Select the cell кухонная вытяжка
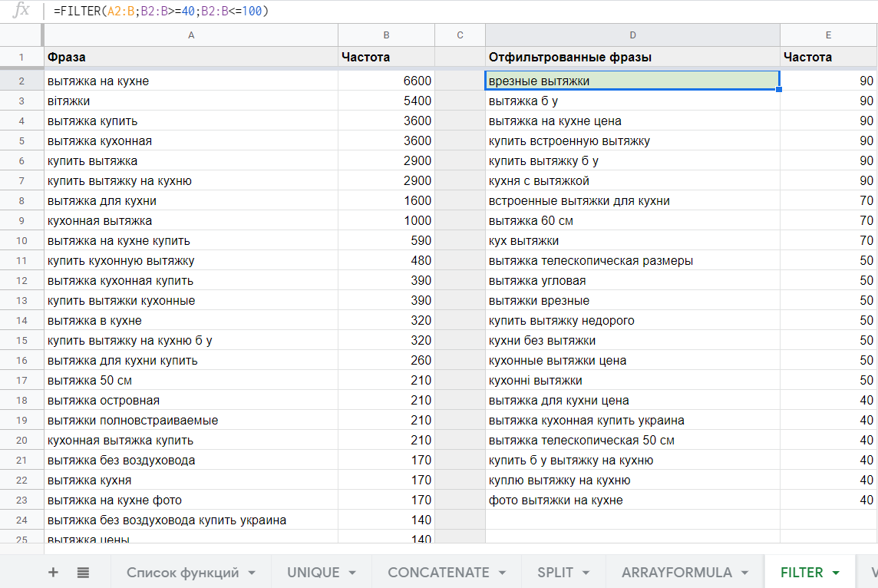This screenshot has width=878, height=588. [191, 220]
